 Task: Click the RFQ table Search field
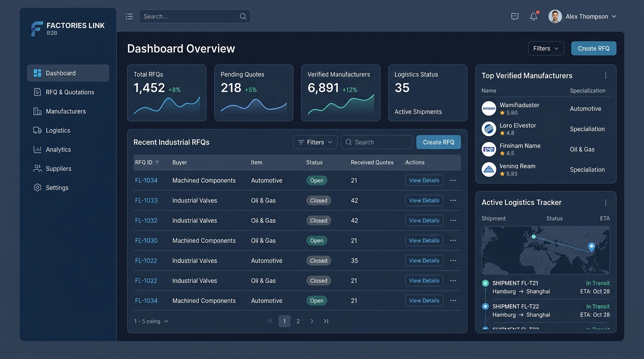377,142
